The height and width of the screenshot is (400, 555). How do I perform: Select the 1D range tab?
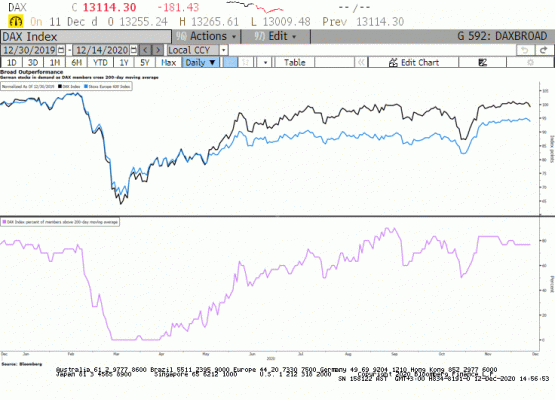pyautogui.click(x=12, y=62)
